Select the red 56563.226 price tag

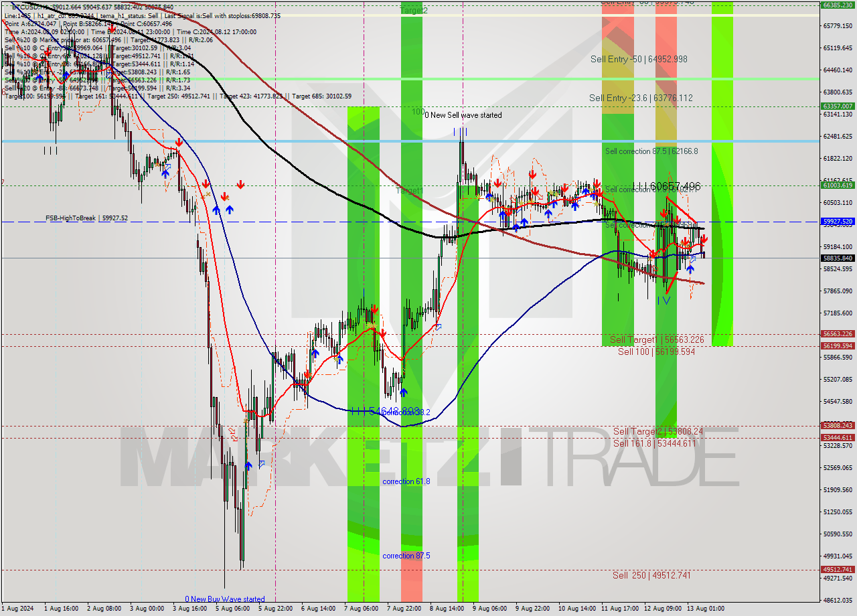point(837,333)
